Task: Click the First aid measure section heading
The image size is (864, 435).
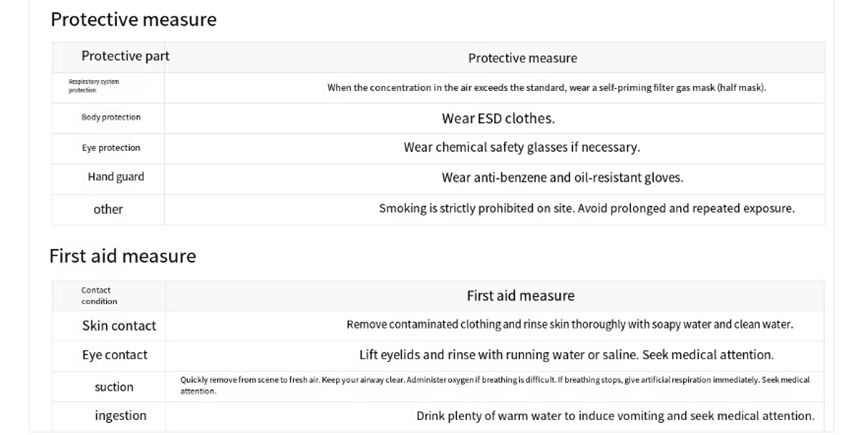Action: 122,256
